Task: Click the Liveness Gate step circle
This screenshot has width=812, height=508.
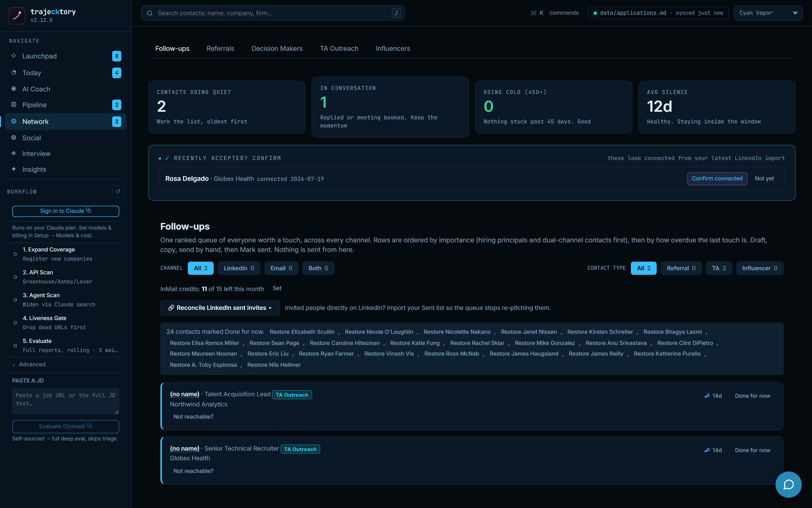Action: (x=15, y=323)
